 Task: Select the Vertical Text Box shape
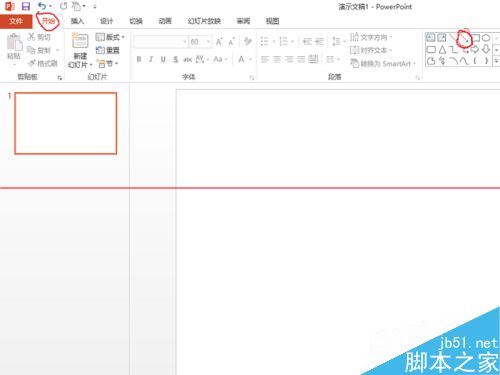tap(442, 37)
